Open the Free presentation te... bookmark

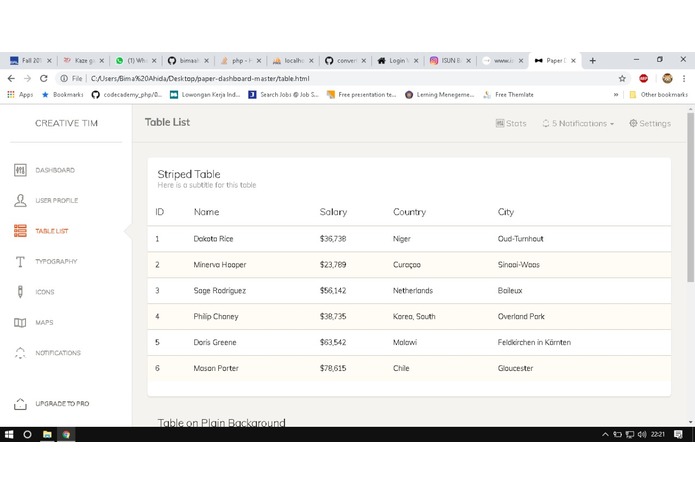click(361, 95)
